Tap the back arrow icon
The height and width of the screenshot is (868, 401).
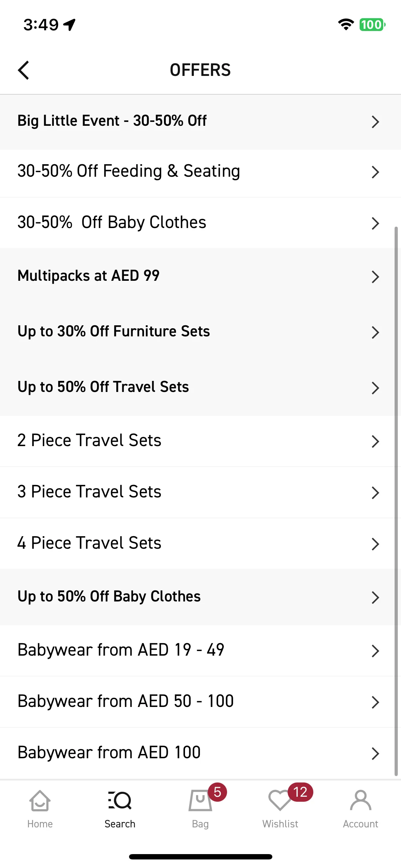24,70
